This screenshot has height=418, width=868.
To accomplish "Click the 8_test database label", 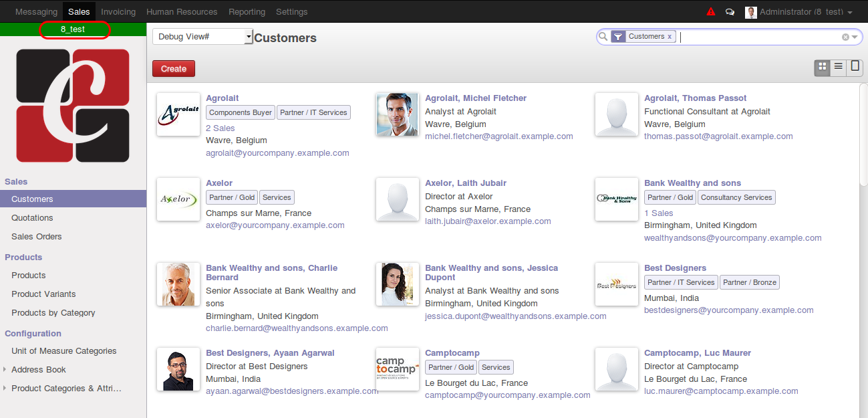I will (x=74, y=29).
